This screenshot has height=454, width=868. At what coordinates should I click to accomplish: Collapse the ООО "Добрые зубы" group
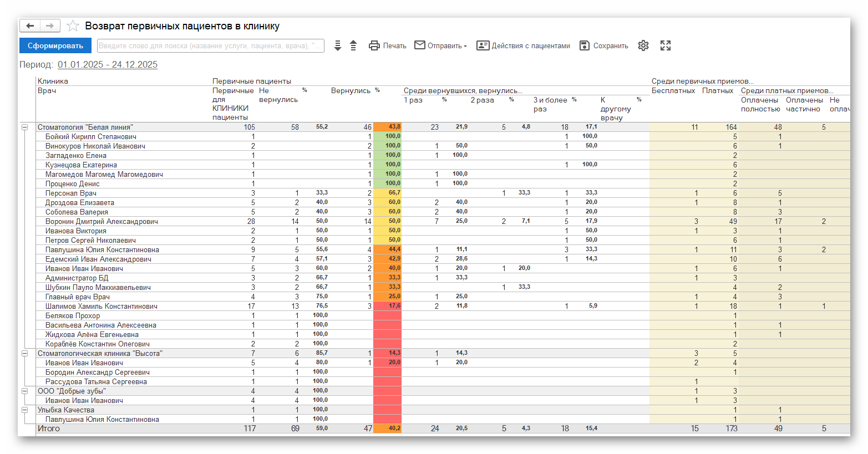[24, 391]
